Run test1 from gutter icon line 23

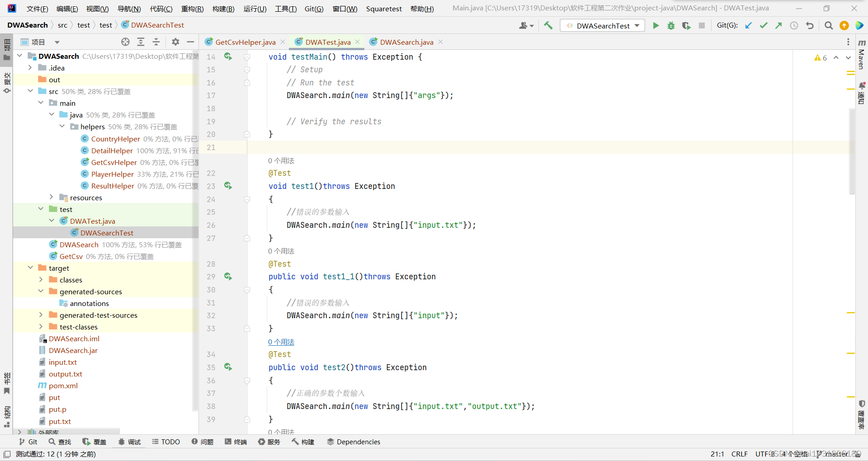pyautogui.click(x=228, y=186)
